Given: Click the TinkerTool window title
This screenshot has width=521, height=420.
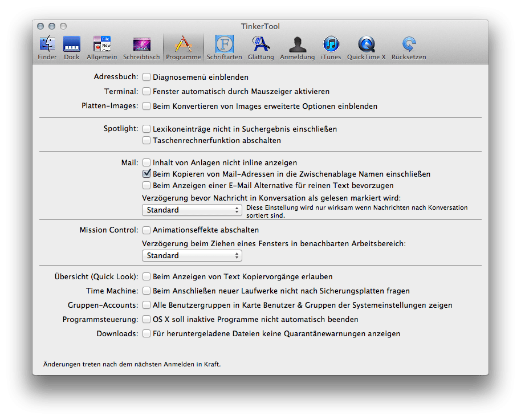Looking at the screenshot, I should pos(260,26).
